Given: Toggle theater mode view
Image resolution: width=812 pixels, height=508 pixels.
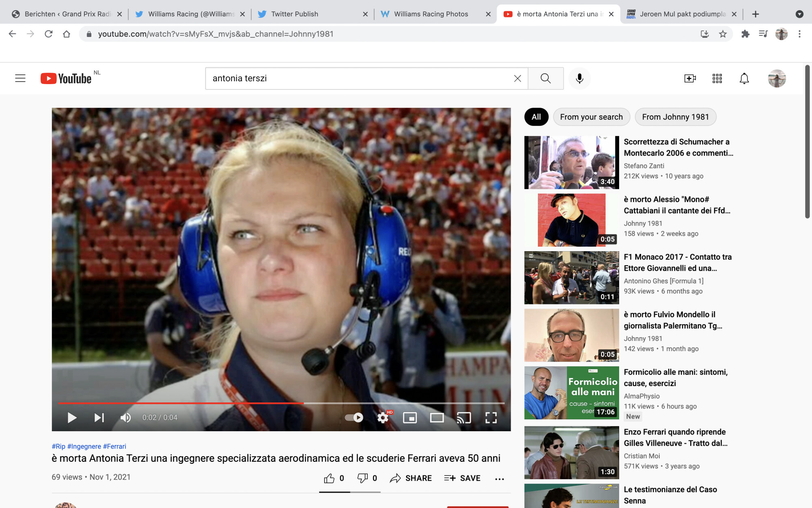Looking at the screenshot, I should point(437,417).
